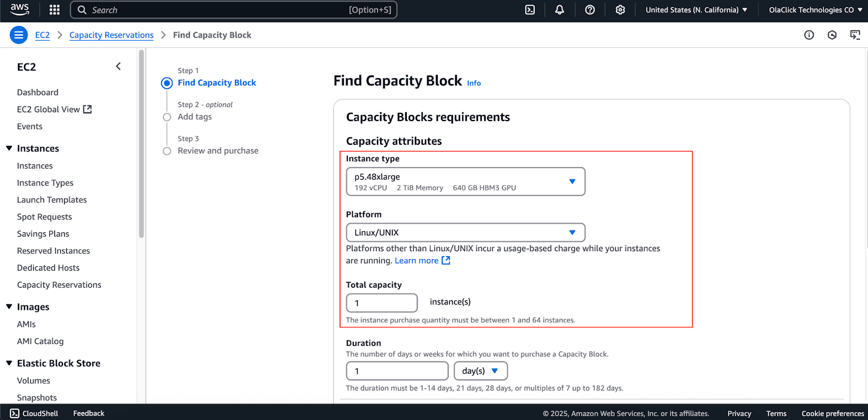Open the region selector N. California

pyautogui.click(x=696, y=10)
